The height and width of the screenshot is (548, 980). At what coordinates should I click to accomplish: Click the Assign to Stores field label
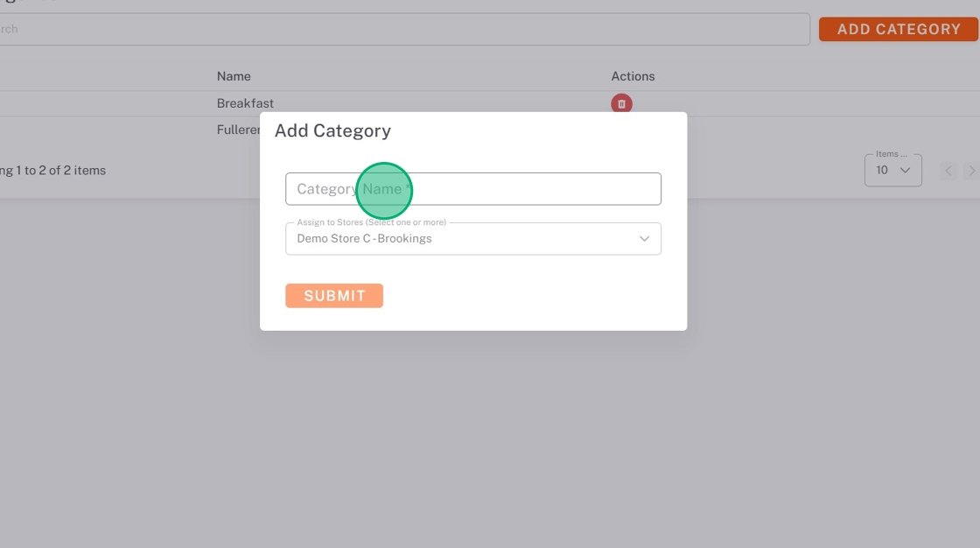pos(371,222)
